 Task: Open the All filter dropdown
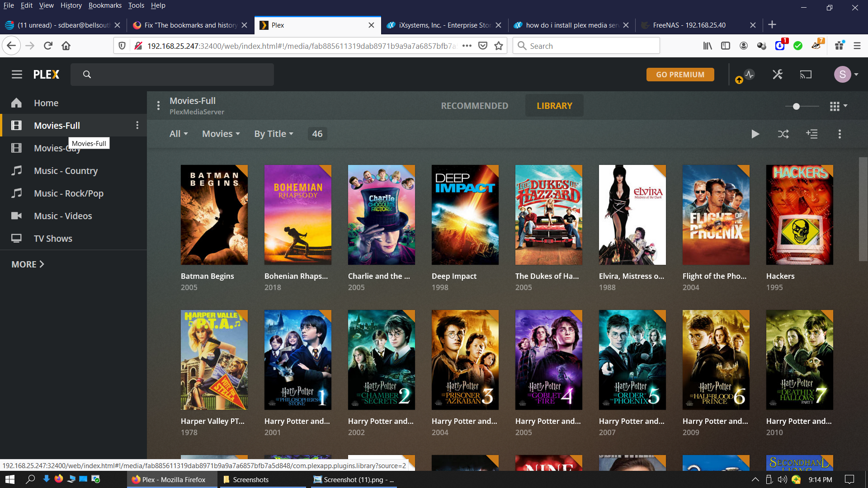(179, 134)
